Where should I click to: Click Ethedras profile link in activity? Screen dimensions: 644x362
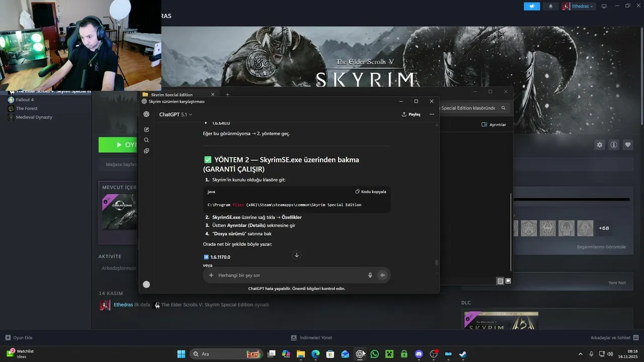[123, 305]
